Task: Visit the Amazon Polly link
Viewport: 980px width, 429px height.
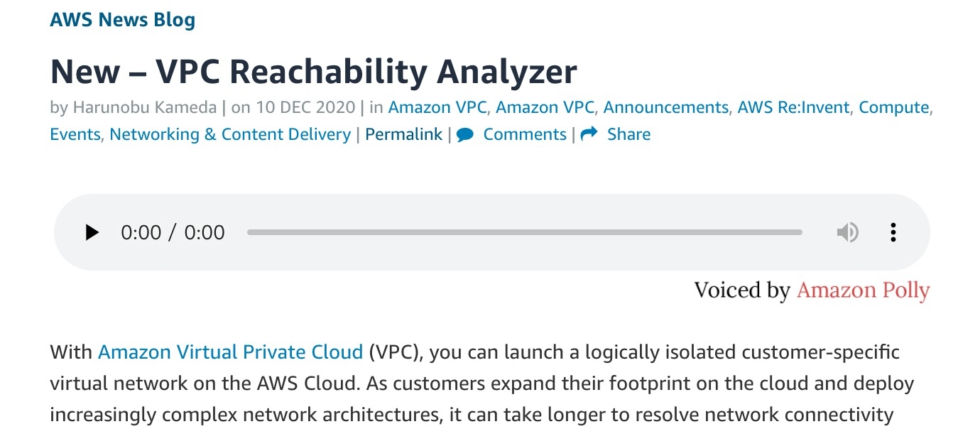Action: (863, 290)
